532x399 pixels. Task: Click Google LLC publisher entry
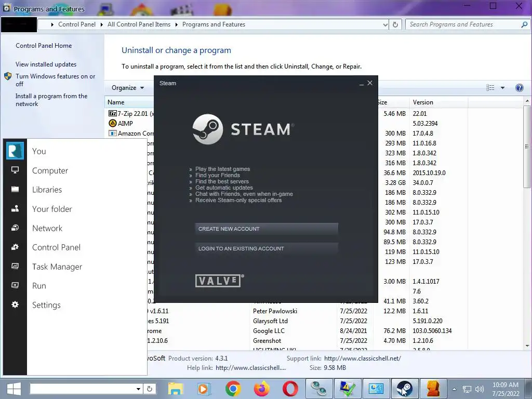coord(269,331)
